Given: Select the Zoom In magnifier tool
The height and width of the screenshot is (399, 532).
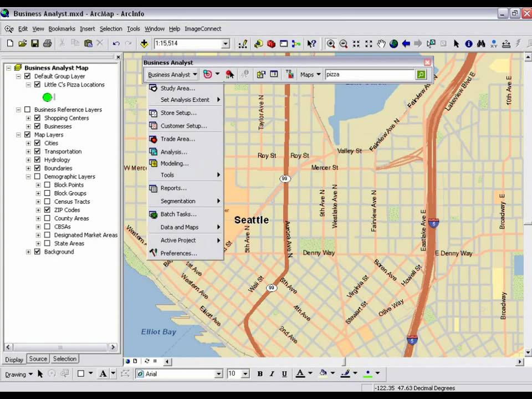Looking at the screenshot, I should click(x=330, y=44).
